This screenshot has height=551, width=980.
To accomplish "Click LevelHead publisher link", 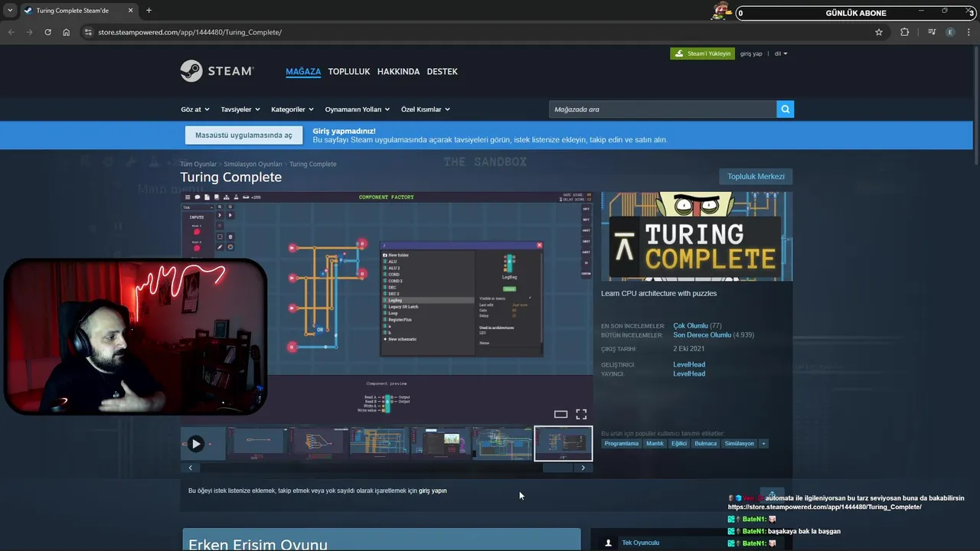I will [x=689, y=373].
